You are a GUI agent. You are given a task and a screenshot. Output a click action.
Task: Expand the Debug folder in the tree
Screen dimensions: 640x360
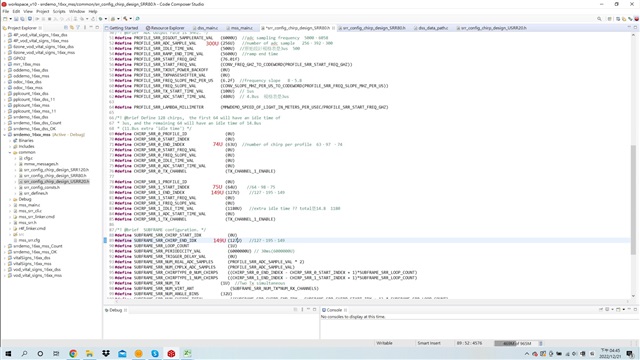tap(10, 199)
